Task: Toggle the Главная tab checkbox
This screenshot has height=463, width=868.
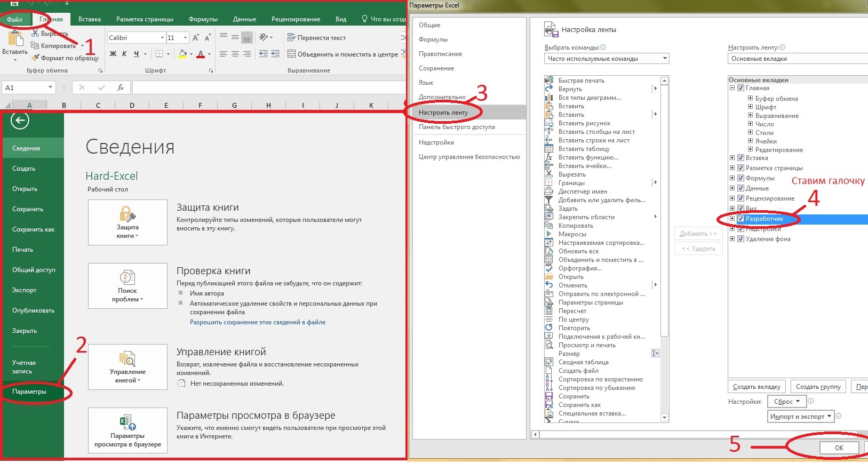Action: coord(740,88)
